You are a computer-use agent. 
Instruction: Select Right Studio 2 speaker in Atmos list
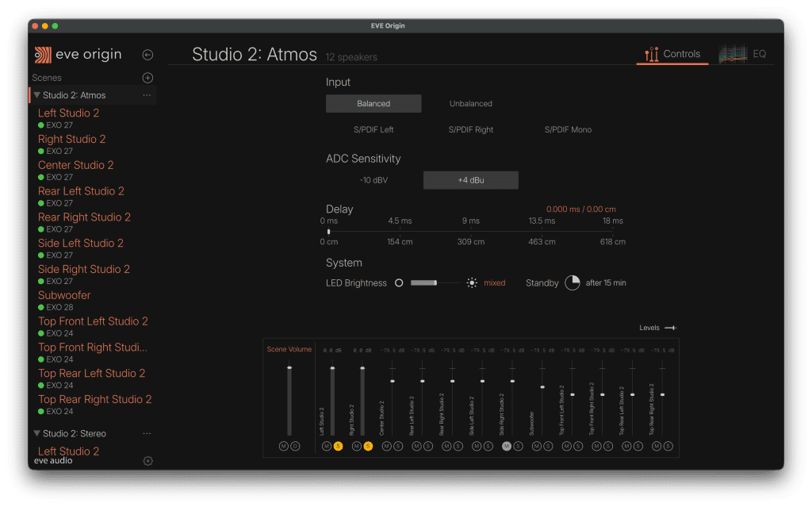point(71,140)
